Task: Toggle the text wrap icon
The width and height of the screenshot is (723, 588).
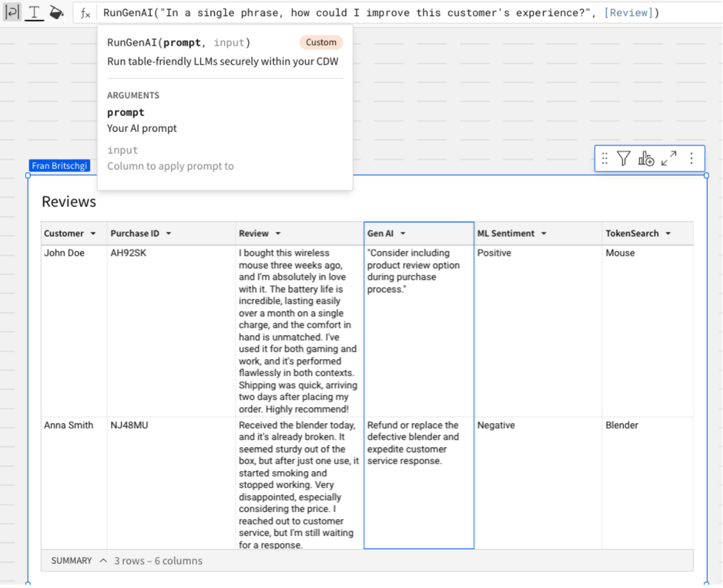Action: [12, 13]
